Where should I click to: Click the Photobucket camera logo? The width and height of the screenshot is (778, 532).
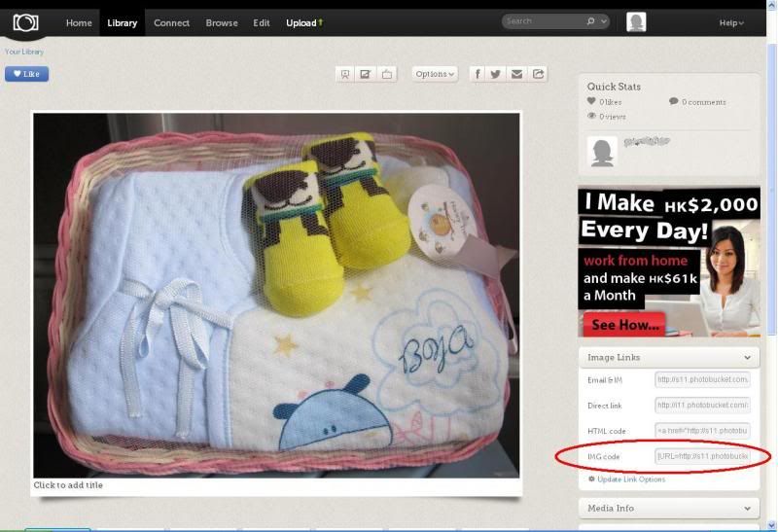[25, 22]
